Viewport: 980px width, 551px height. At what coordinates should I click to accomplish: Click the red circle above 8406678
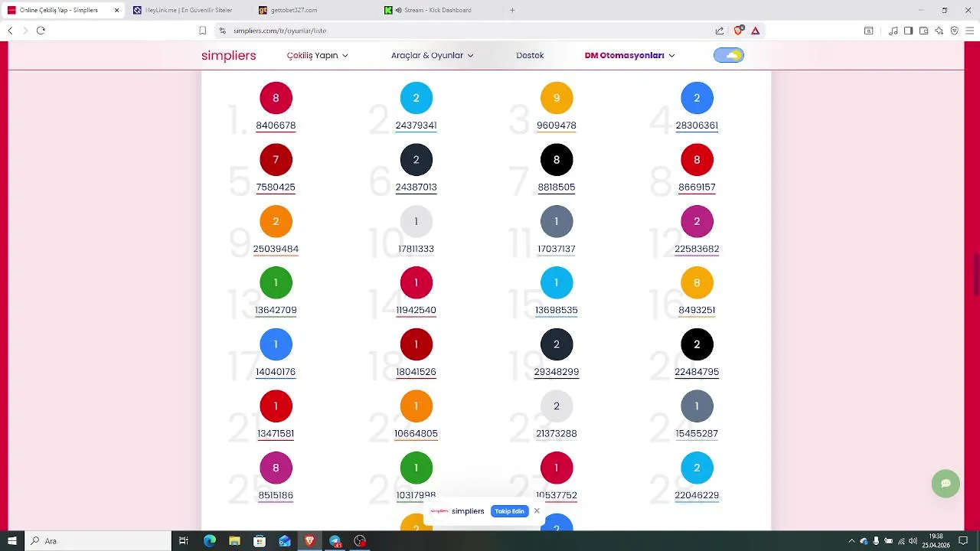[276, 98]
